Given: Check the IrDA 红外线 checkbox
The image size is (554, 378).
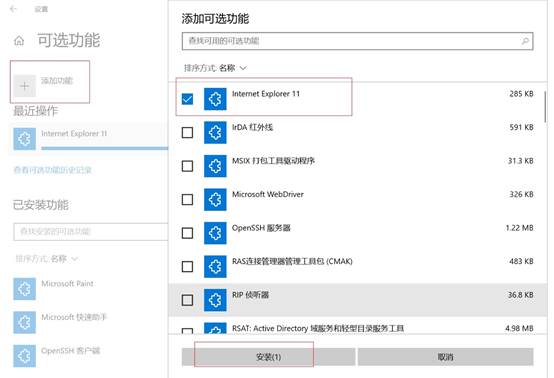Looking at the screenshot, I should [187, 132].
